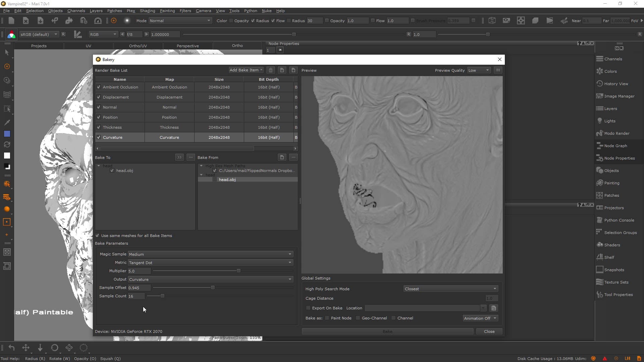The height and width of the screenshot is (362, 644).
Task: Click the Sample Count value field
Action: coord(136,296)
